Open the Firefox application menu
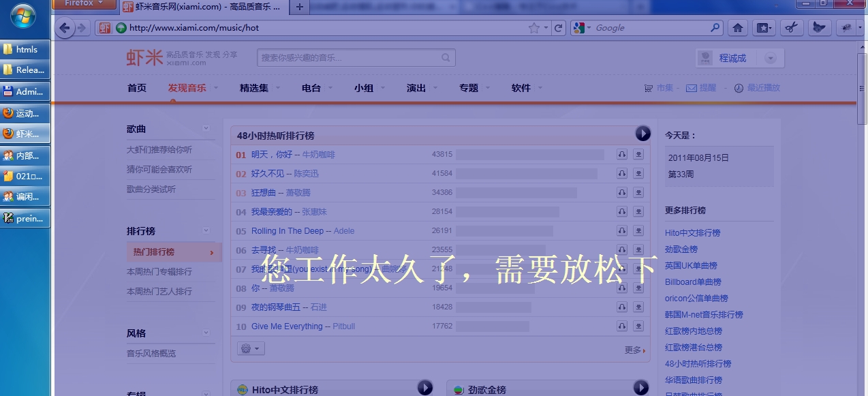 (x=84, y=4)
